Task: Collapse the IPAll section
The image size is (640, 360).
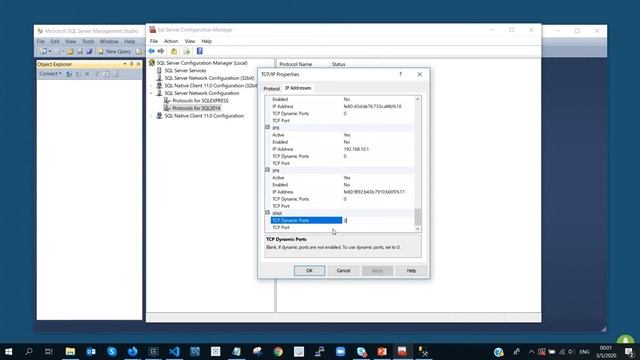Action: click(267, 213)
